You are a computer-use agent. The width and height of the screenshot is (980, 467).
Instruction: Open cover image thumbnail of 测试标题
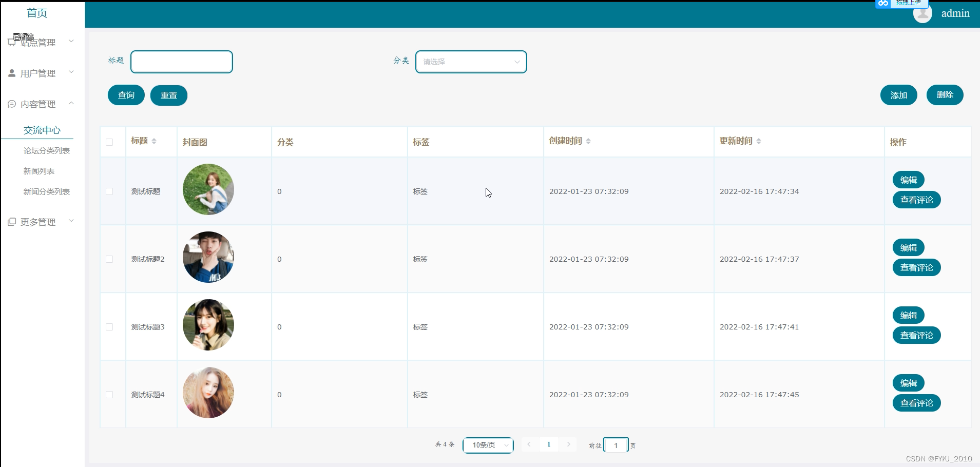pyautogui.click(x=208, y=189)
